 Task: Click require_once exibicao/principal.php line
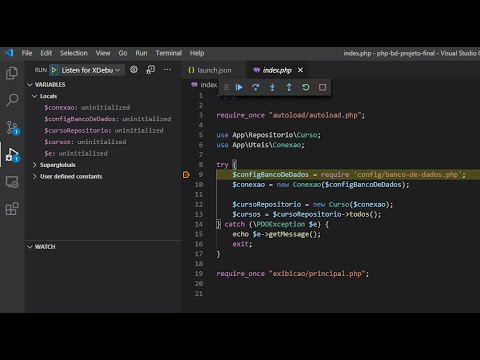coord(293,274)
